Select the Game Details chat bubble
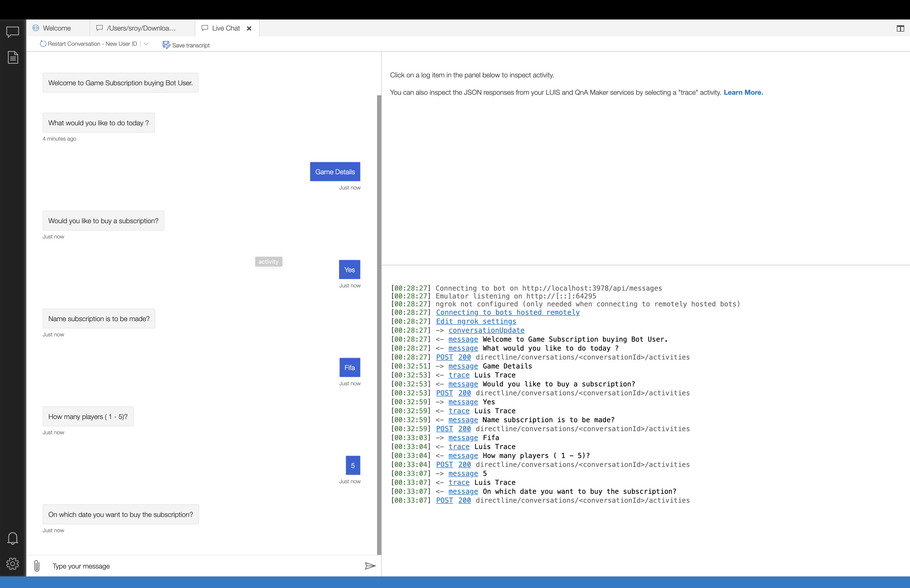 (x=334, y=172)
